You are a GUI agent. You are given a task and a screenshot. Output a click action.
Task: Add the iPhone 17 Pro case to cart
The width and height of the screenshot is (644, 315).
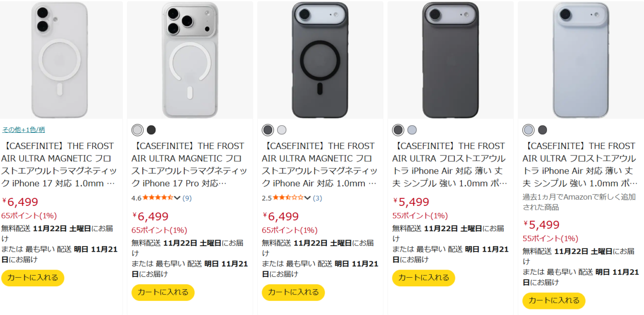[163, 292]
